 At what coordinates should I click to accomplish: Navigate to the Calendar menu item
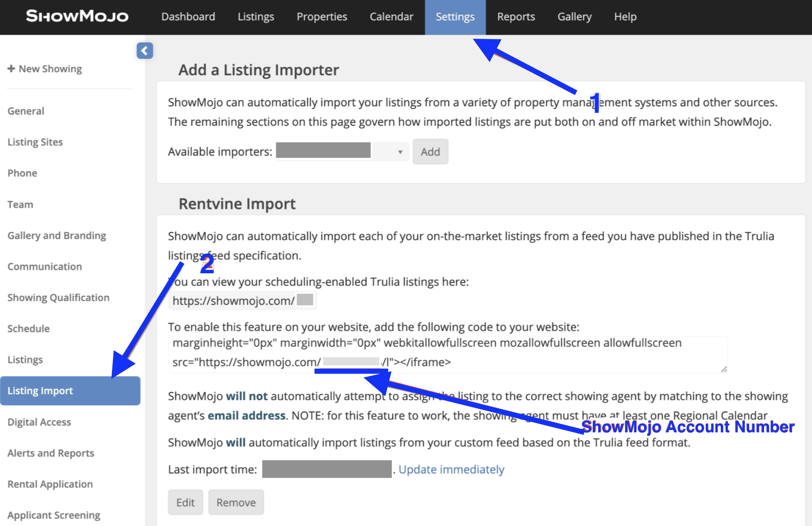pos(391,17)
